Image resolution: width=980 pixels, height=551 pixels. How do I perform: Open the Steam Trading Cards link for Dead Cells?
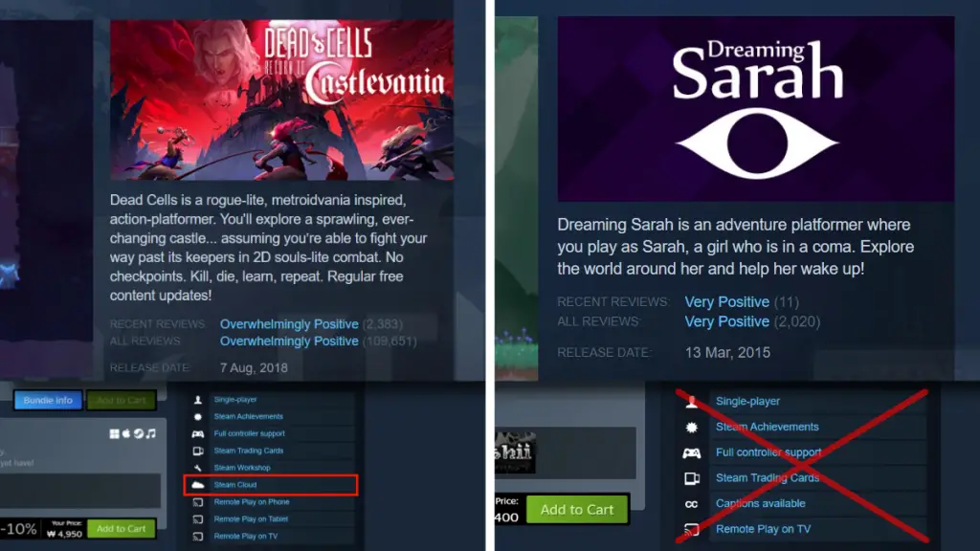[x=248, y=451]
